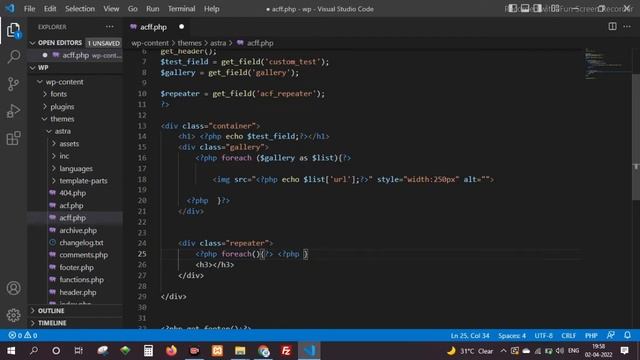Change indentation via Spaces: 4
Screen dimensions: 640x360
click(512, 336)
